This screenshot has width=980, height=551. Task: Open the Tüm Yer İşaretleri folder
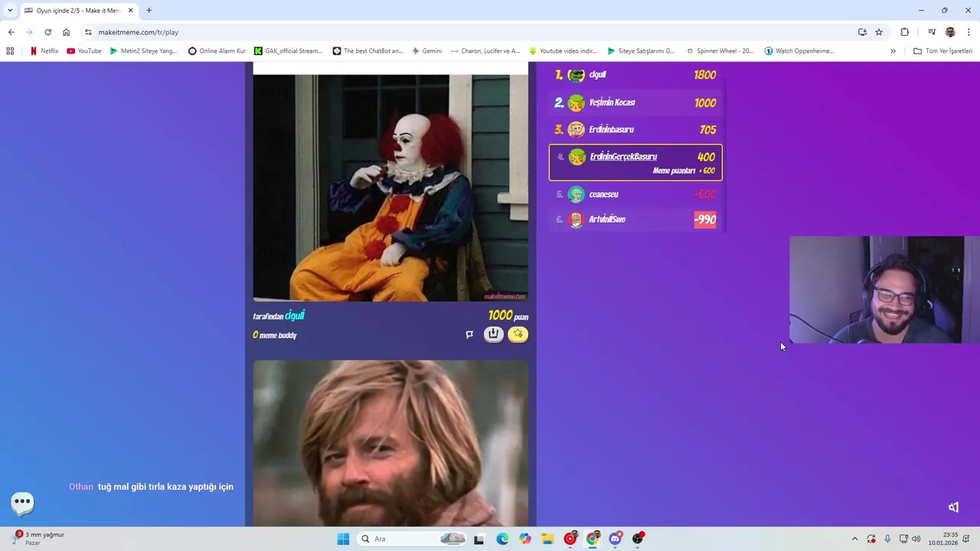(x=942, y=51)
